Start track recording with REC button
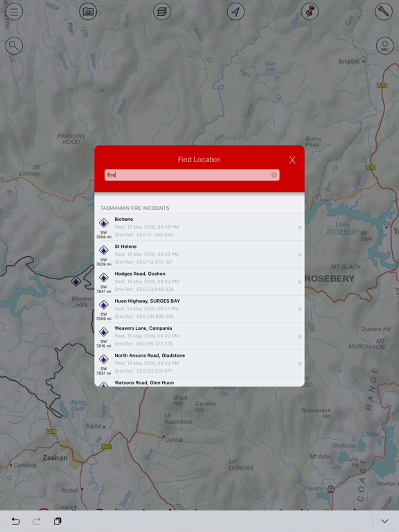 tap(384, 46)
